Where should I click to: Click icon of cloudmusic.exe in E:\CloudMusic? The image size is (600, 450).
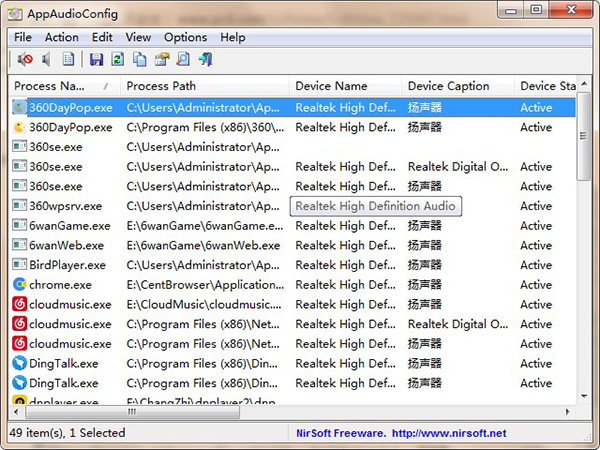(20, 304)
